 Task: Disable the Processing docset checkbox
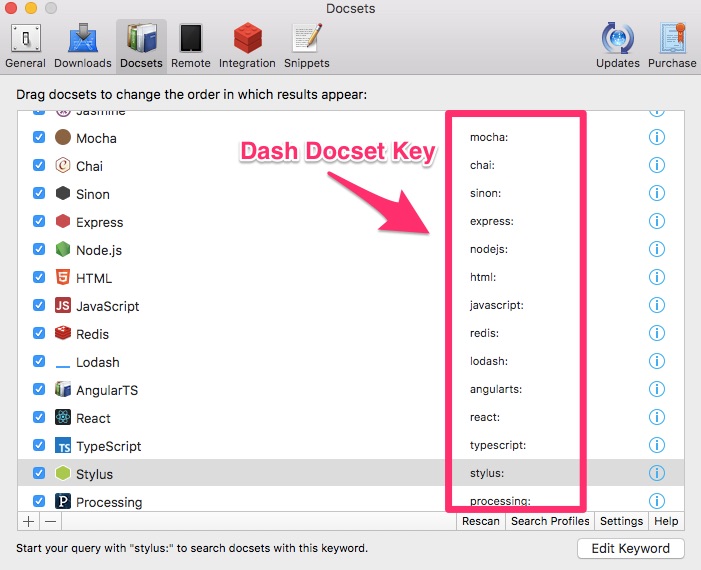click(x=39, y=501)
